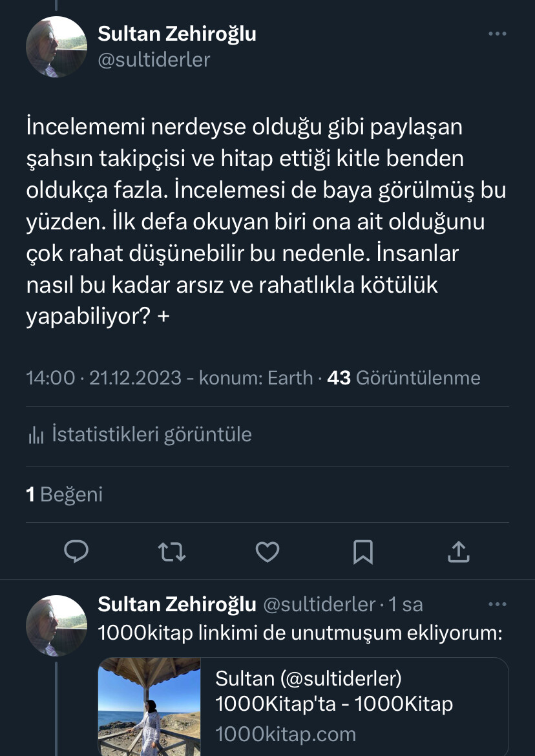
Task: Tap the main tweet's profile avatar
Action: tap(56, 47)
